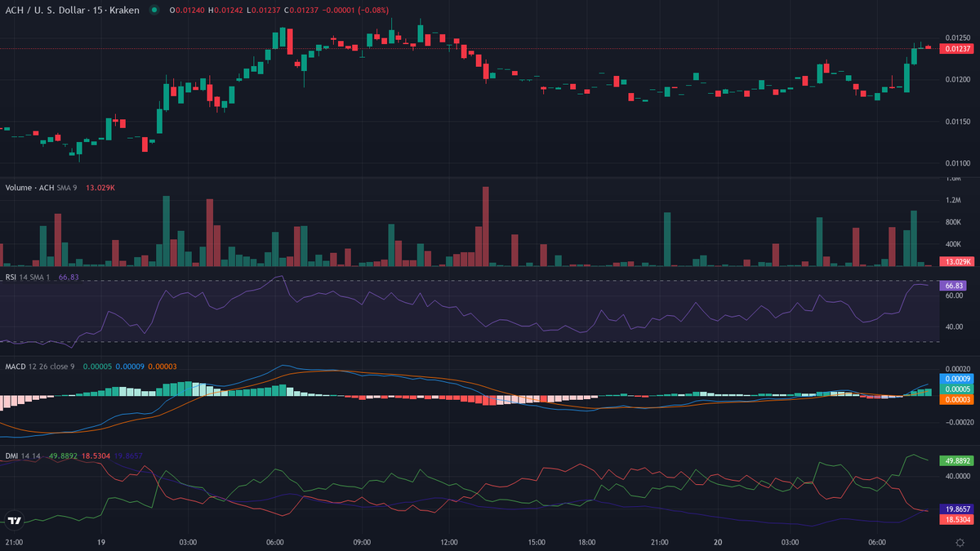Click the 09:00 time axis label
Image resolution: width=980 pixels, height=551 pixels.
(362, 542)
